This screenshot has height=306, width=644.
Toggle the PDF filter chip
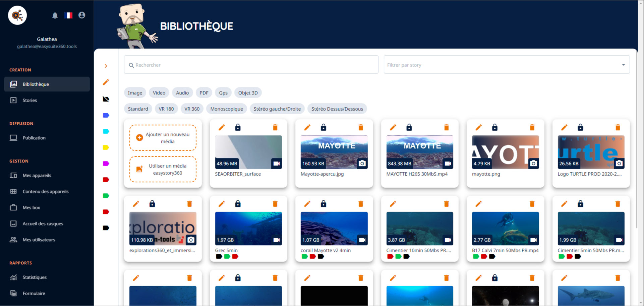click(204, 93)
